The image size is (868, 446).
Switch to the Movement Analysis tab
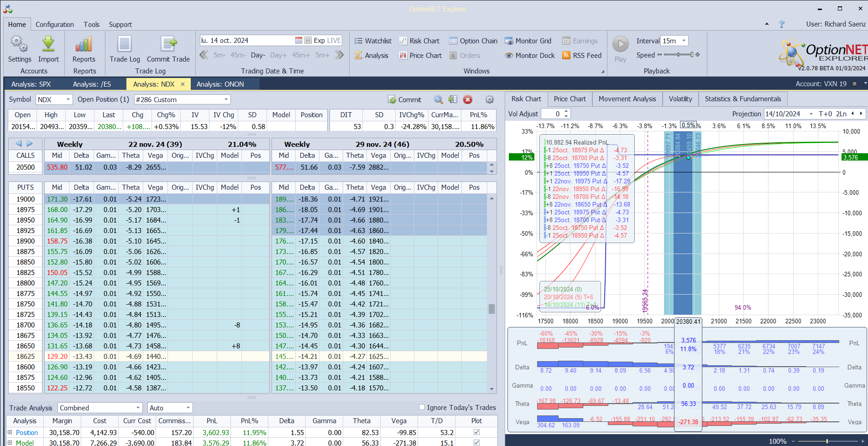click(x=627, y=99)
